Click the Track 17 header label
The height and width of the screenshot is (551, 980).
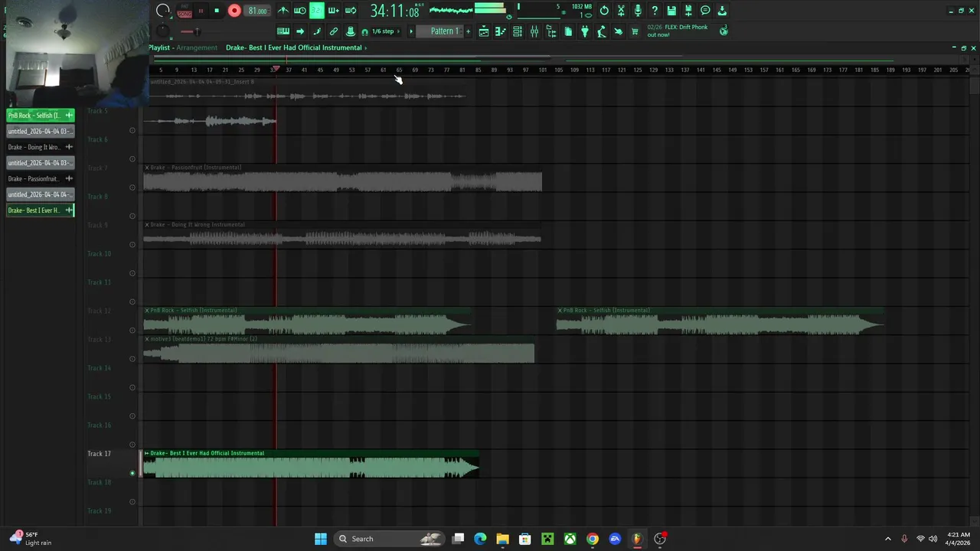coord(99,454)
